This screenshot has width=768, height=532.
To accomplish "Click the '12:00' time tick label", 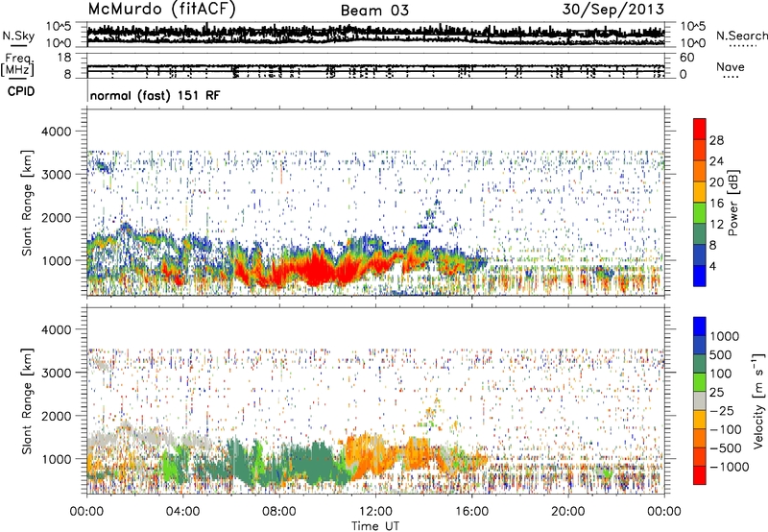I will coord(375,512).
